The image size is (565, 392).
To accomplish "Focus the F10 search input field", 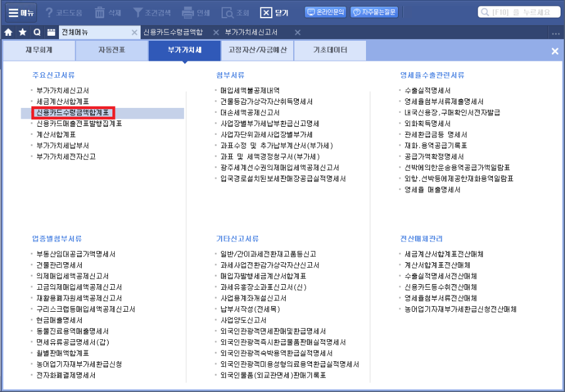I will click(519, 13).
